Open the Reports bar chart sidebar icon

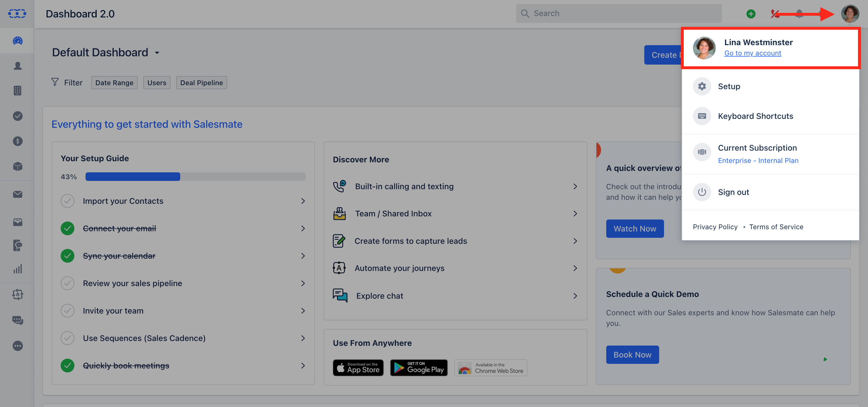[17, 269]
